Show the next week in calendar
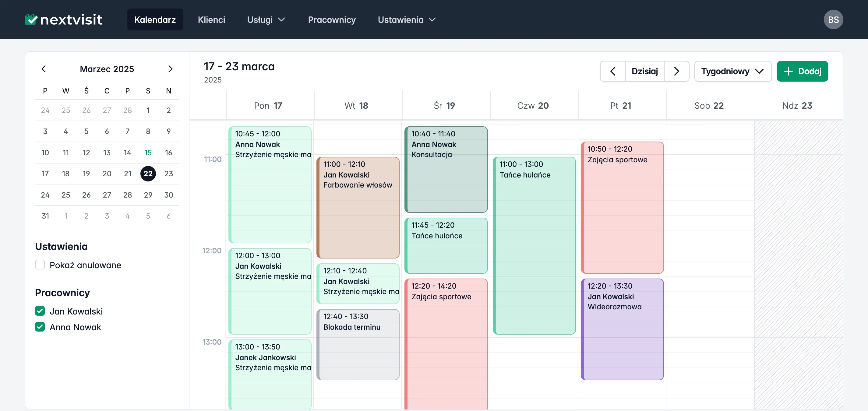 pos(676,71)
